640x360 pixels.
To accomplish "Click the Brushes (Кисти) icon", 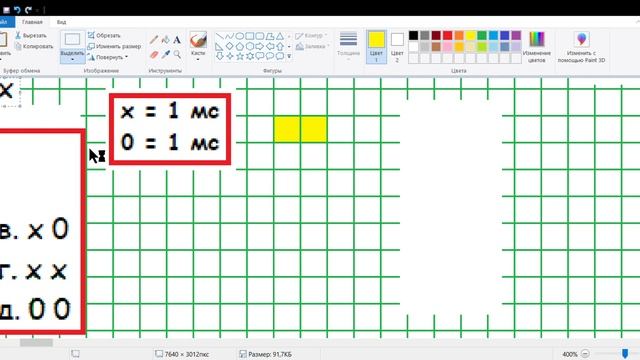I will click(198, 40).
